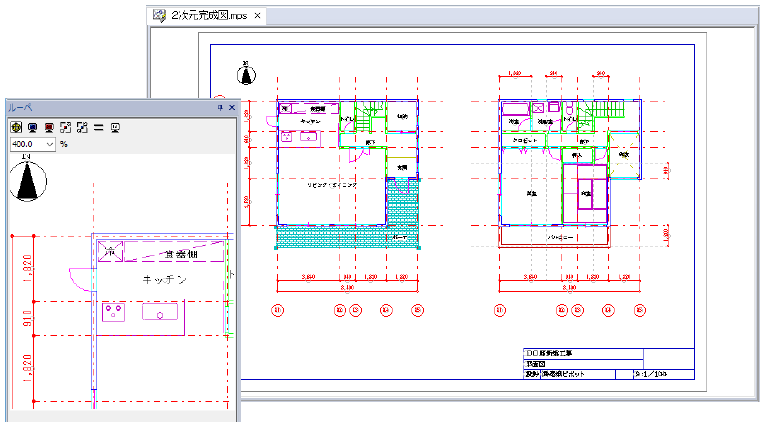This screenshot has height=426, width=762.
Task: Click the ルーペ panel title bar
Action: click(100, 107)
